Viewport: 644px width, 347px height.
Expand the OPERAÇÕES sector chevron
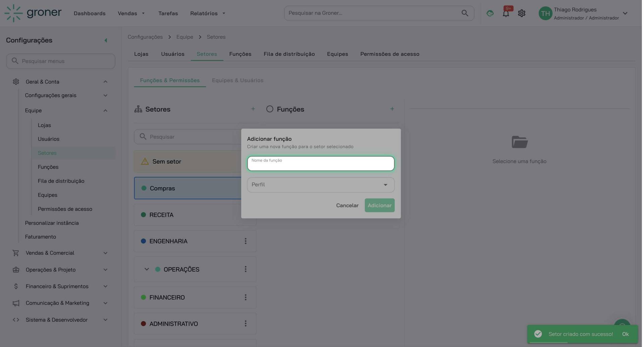coord(147,270)
